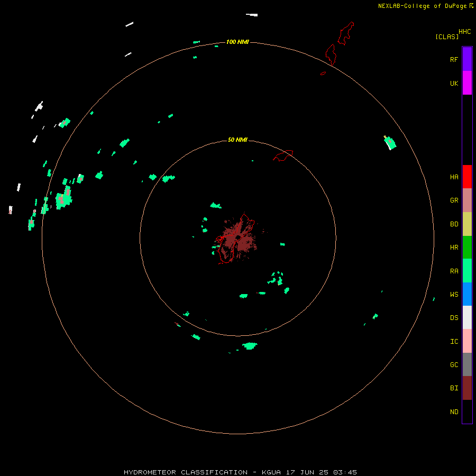Click the HHC product label
Screen dimensions: 476x476
pyautogui.click(x=465, y=32)
